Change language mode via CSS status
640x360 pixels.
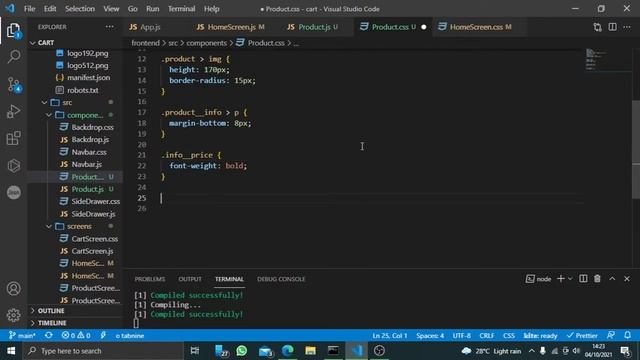coord(509,336)
